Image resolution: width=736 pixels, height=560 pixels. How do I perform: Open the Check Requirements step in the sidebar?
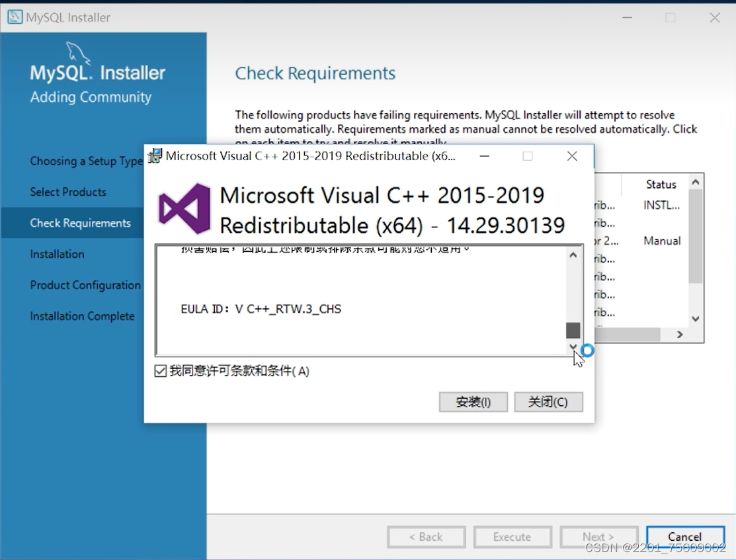click(80, 223)
